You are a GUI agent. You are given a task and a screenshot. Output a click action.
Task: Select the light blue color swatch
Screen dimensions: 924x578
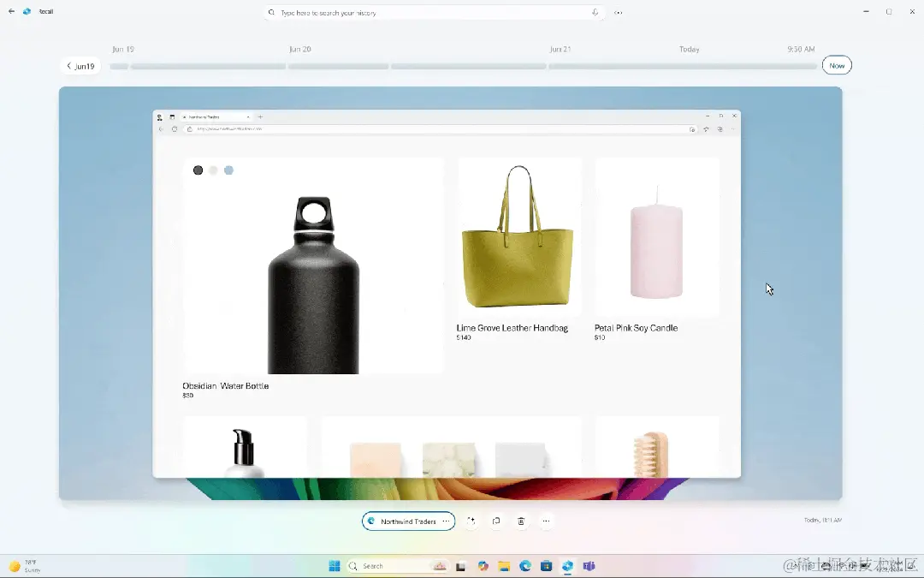(x=228, y=170)
